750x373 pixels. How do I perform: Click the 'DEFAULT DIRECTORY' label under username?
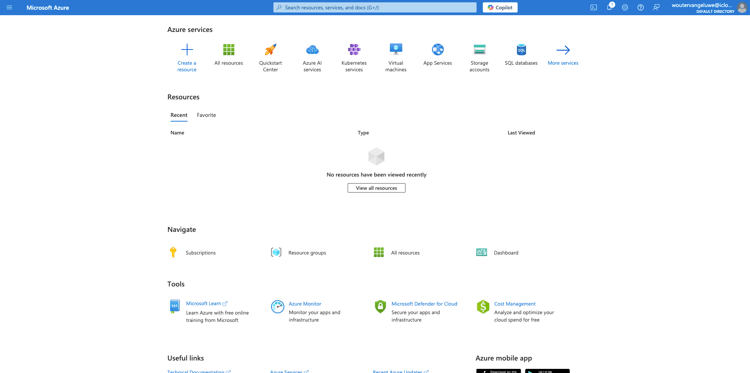[x=715, y=11]
